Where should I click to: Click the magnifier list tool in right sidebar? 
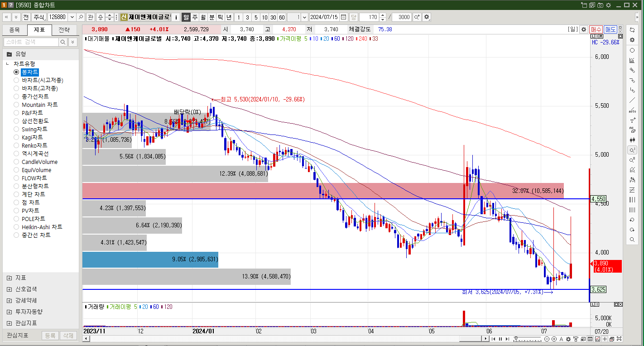(632, 160)
